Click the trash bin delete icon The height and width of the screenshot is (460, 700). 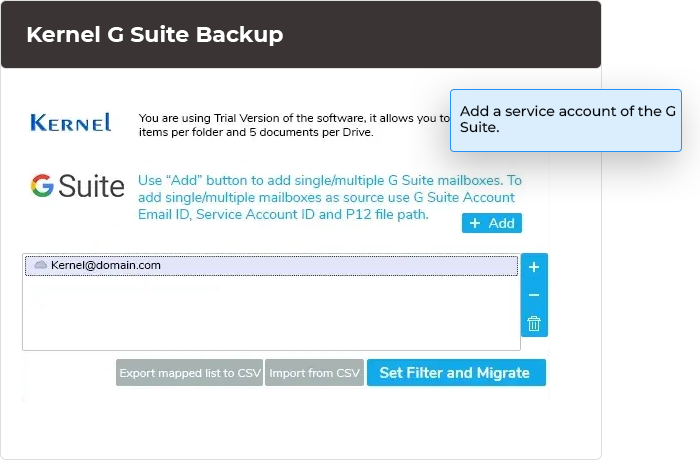[534, 323]
